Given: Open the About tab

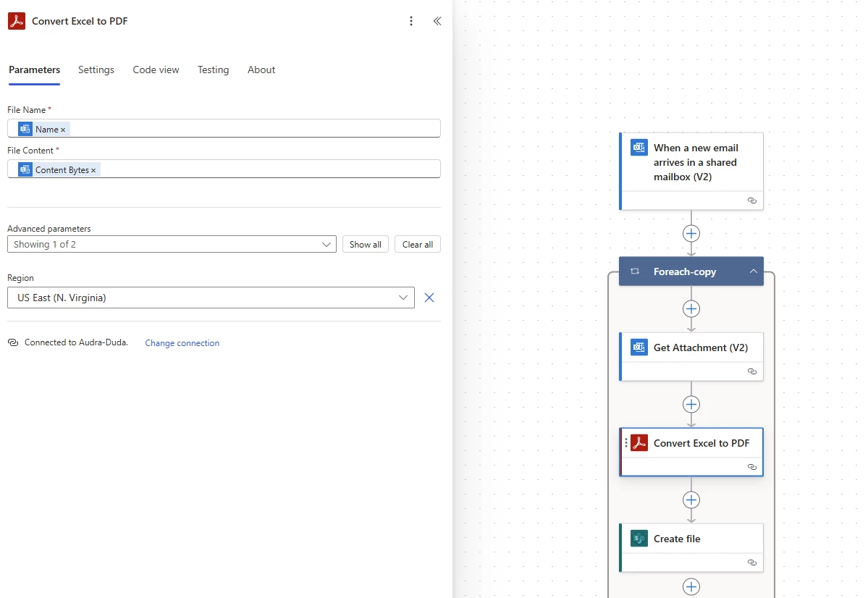Looking at the screenshot, I should [x=261, y=70].
